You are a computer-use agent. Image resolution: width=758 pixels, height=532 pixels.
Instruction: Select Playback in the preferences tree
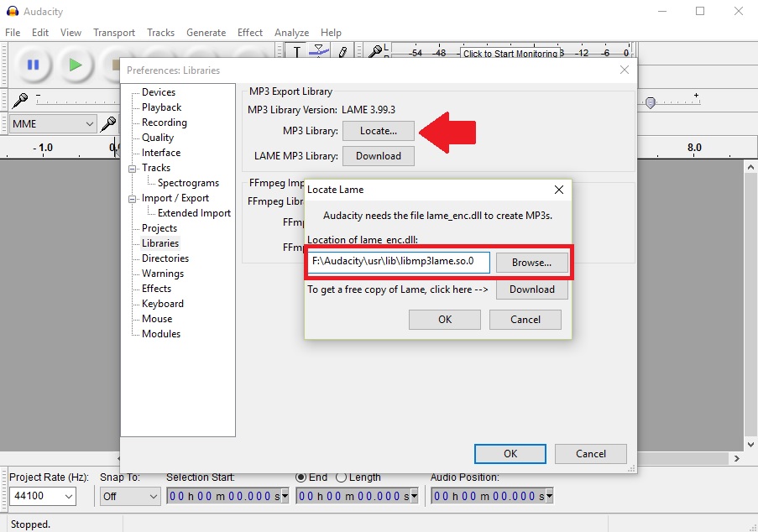coord(161,107)
